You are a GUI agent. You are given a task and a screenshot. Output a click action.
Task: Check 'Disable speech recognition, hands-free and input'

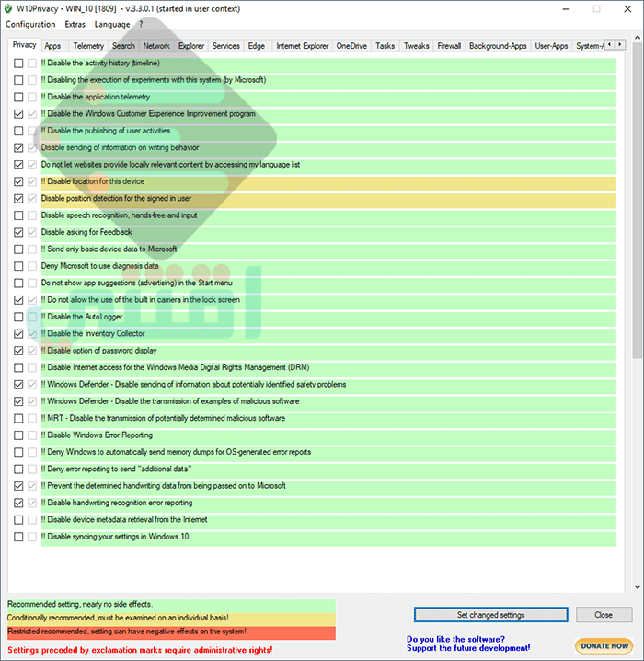coord(18,215)
